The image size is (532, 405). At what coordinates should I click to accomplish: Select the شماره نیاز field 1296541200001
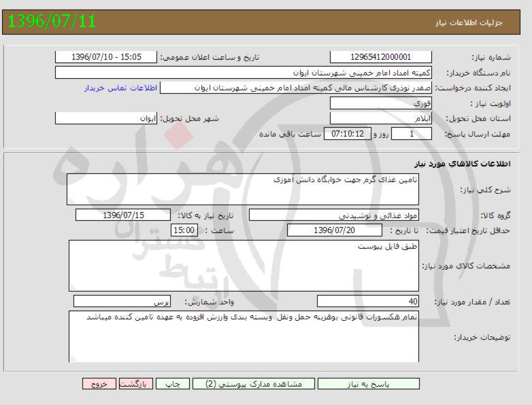coord(381,57)
